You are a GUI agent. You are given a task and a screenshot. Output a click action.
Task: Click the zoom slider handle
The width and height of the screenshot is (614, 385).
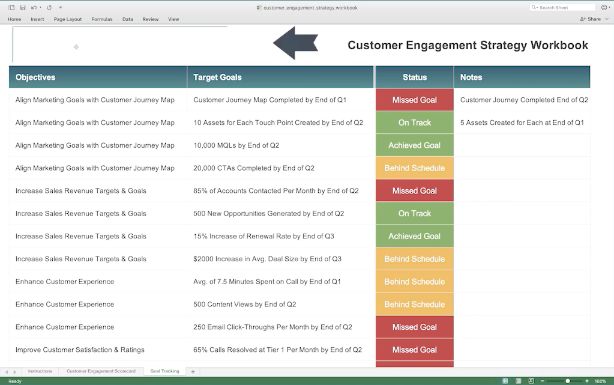click(568, 381)
